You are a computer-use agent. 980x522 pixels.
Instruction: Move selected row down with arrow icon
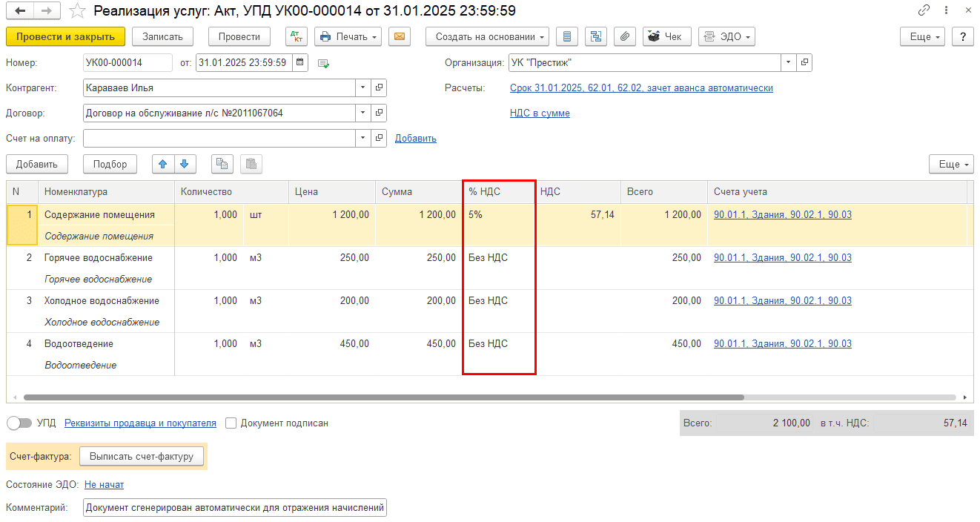click(185, 164)
